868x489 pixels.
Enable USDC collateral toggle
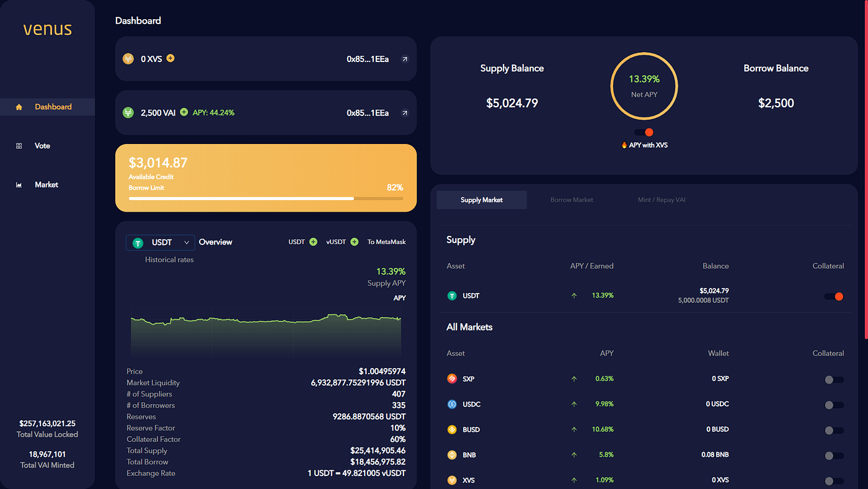click(834, 405)
